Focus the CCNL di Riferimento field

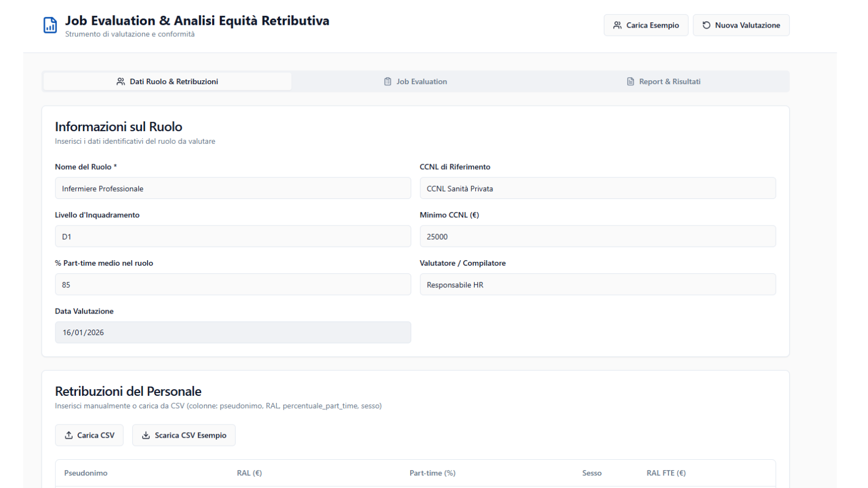point(597,189)
